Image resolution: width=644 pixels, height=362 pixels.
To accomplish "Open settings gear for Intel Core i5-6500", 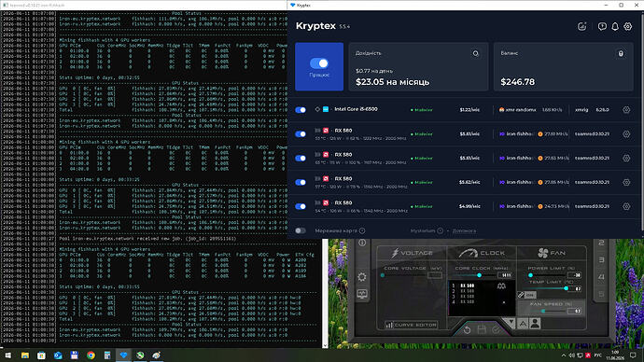I will pos(626,110).
